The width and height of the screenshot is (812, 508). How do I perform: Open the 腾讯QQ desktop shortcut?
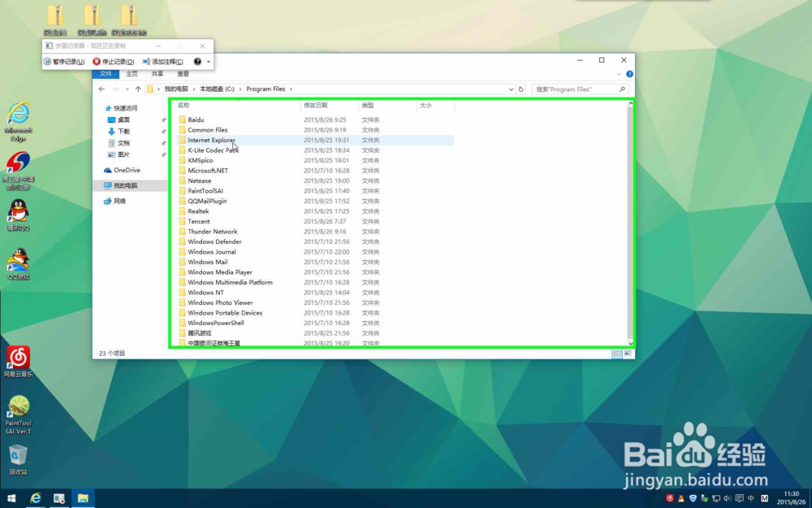(x=19, y=215)
